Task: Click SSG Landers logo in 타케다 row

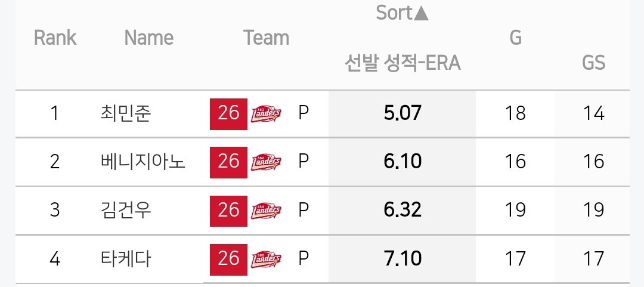Action: coord(266,260)
